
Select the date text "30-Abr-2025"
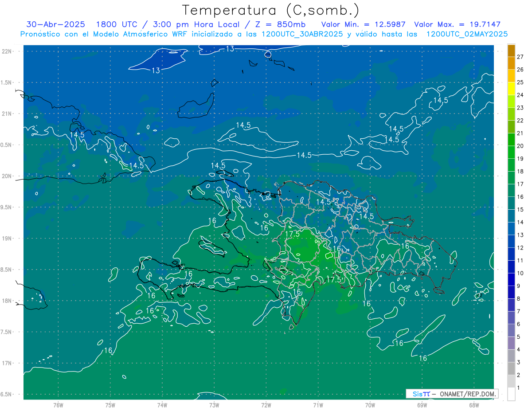[55, 24]
